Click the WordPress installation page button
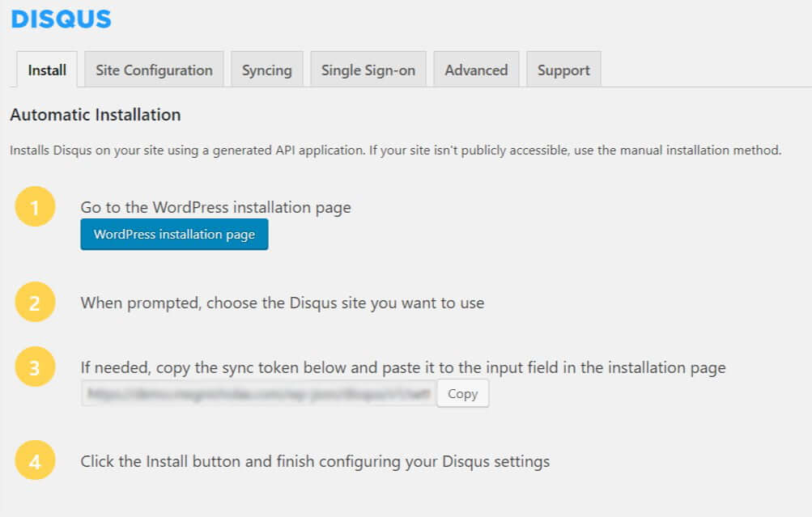812x517 pixels. [x=174, y=234]
